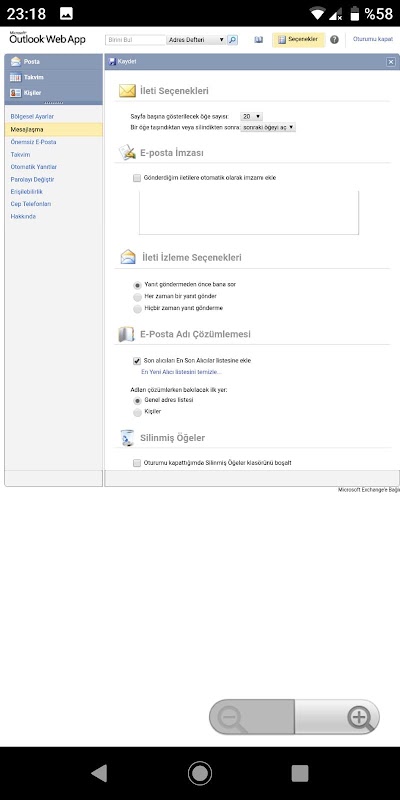Open Takvim settings in the options list
The image size is (400, 800).
coord(20,155)
